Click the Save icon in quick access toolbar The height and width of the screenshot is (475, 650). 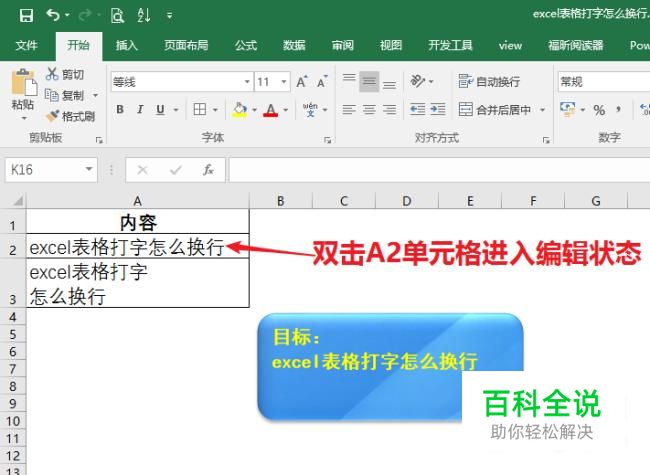tap(26, 15)
